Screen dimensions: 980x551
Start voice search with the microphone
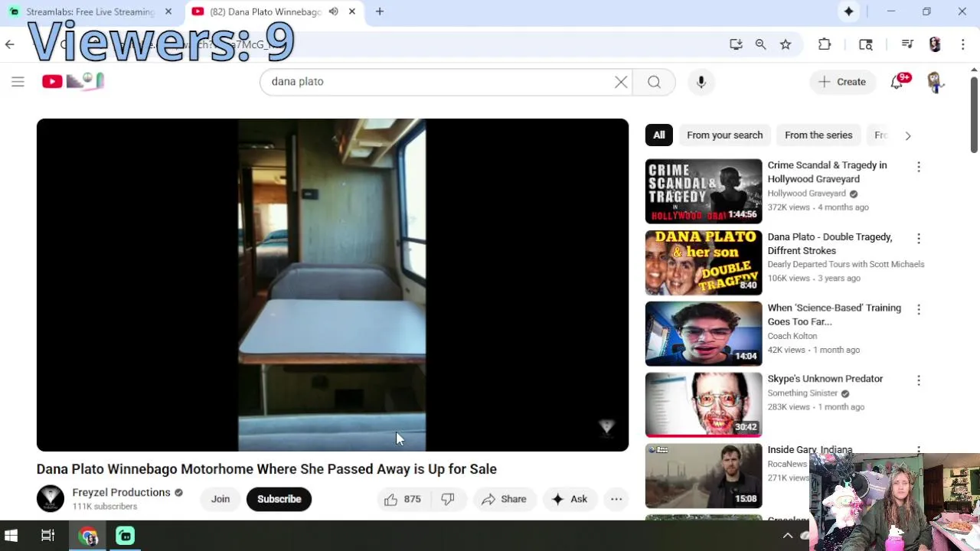pos(701,82)
